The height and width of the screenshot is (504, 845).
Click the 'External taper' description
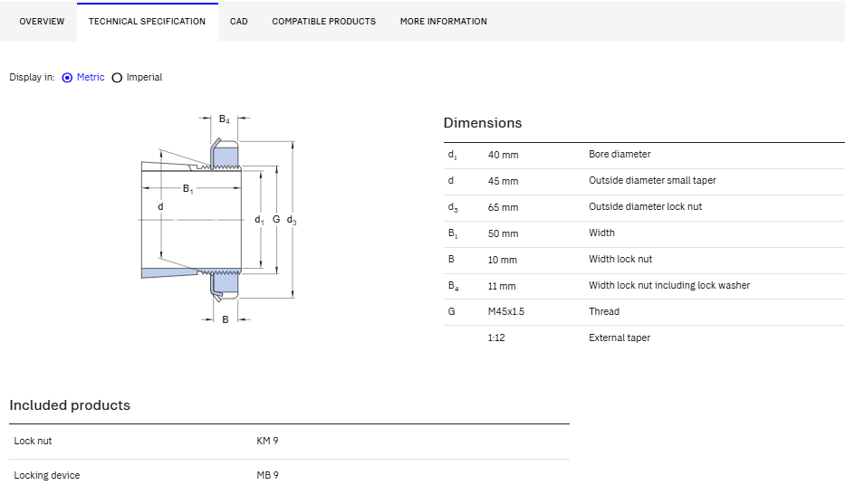(x=619, y=338)
